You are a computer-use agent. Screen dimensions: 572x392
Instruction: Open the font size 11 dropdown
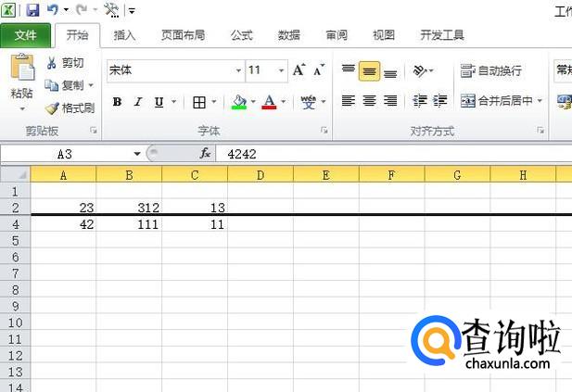click(281, 70)
